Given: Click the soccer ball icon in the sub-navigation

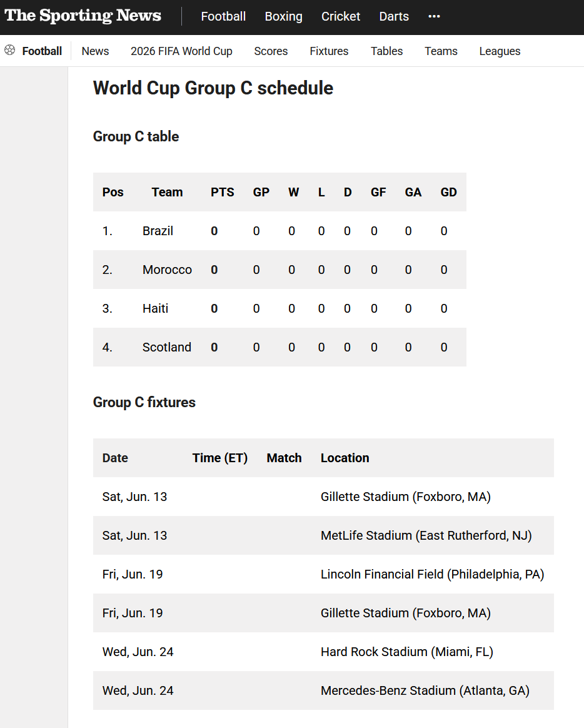Looking at the screenshot, I should click(x=10, y=51).
